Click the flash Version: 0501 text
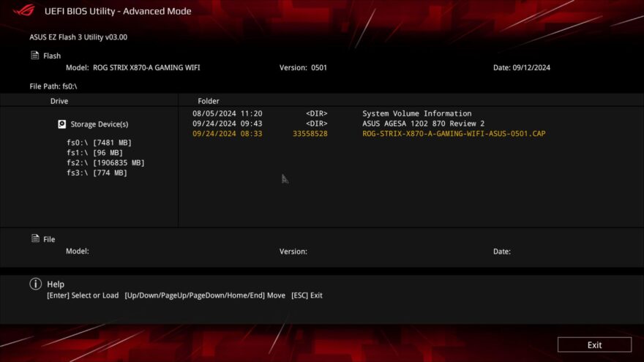Viewport: 644px width, 362px height. coord(303,68)
